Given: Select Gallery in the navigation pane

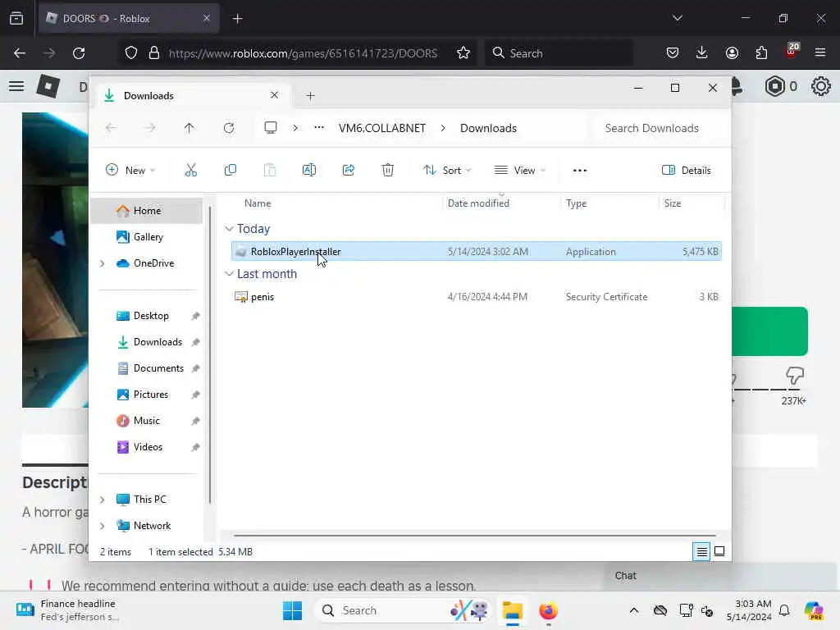Looking at the screenshot, I should [147, 237].
